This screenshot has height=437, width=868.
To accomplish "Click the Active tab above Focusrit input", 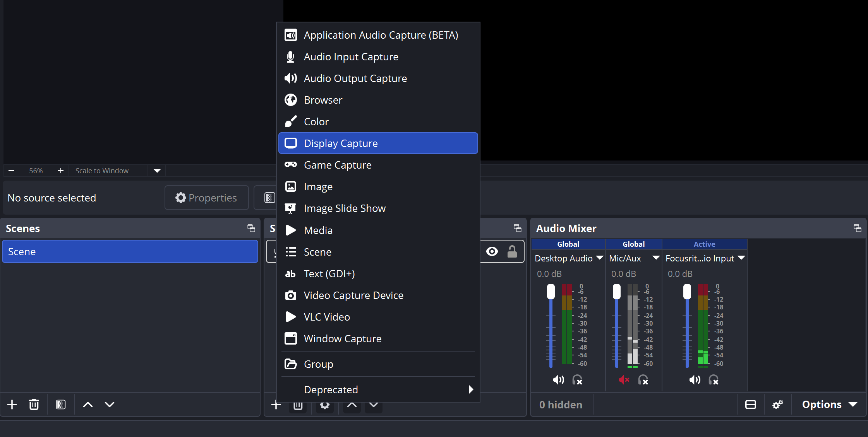I will [x=704, y=244].
